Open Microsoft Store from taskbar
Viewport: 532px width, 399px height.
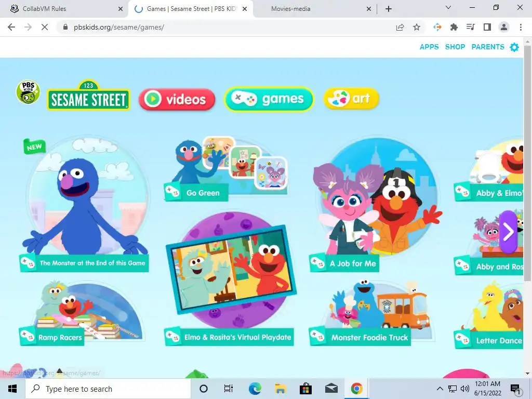(x=305, y=389)
